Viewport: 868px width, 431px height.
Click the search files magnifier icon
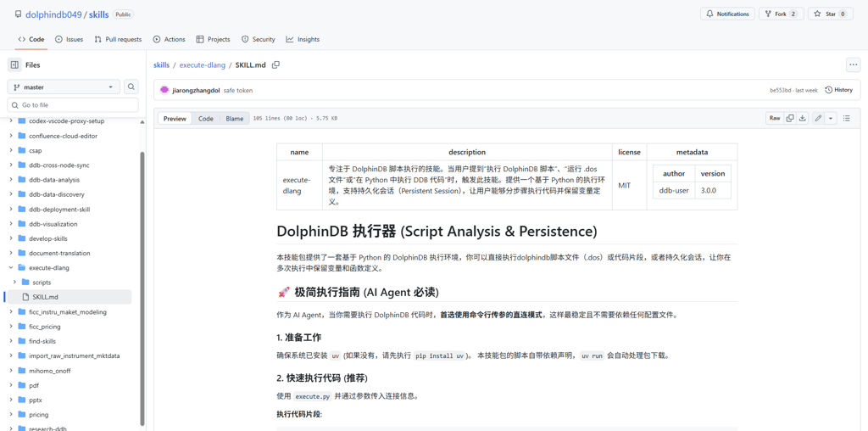131,87
